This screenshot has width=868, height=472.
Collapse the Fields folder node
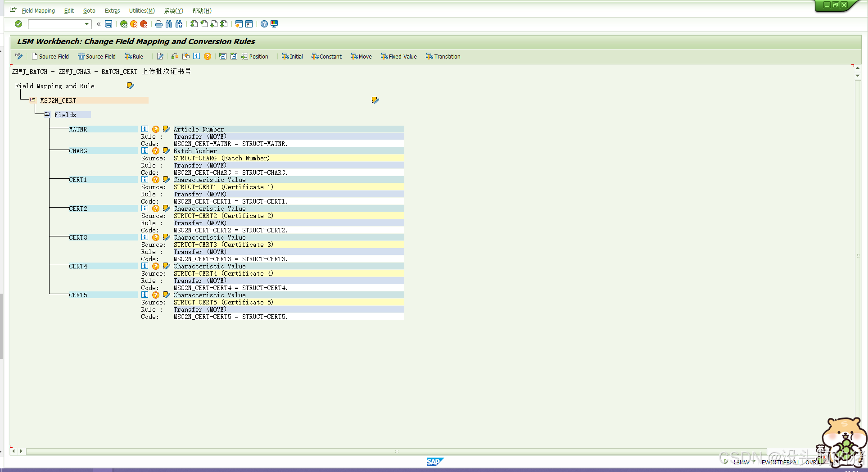[47, 114]
